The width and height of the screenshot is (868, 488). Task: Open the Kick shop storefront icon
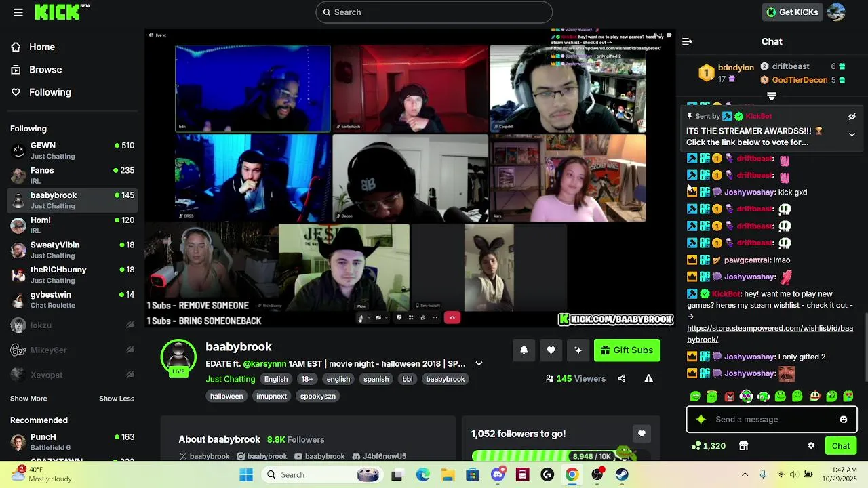coord(743,445)
